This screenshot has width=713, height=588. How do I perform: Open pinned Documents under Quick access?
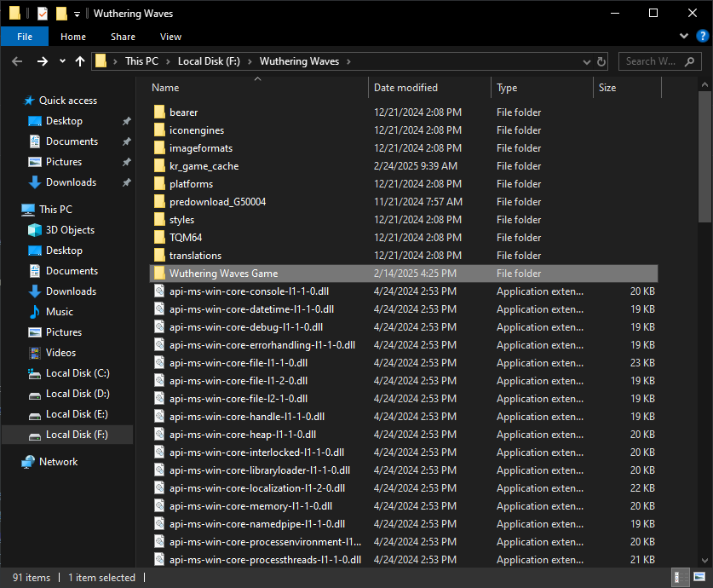point(72,141)
